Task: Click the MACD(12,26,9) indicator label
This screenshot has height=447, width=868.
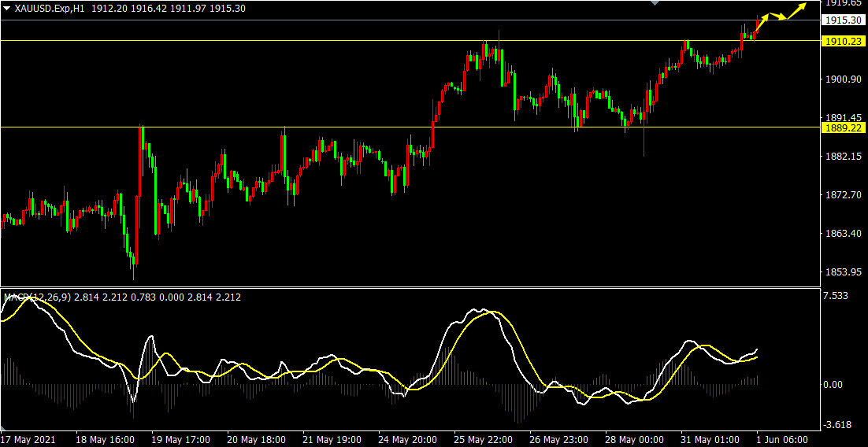Action: 37,297
